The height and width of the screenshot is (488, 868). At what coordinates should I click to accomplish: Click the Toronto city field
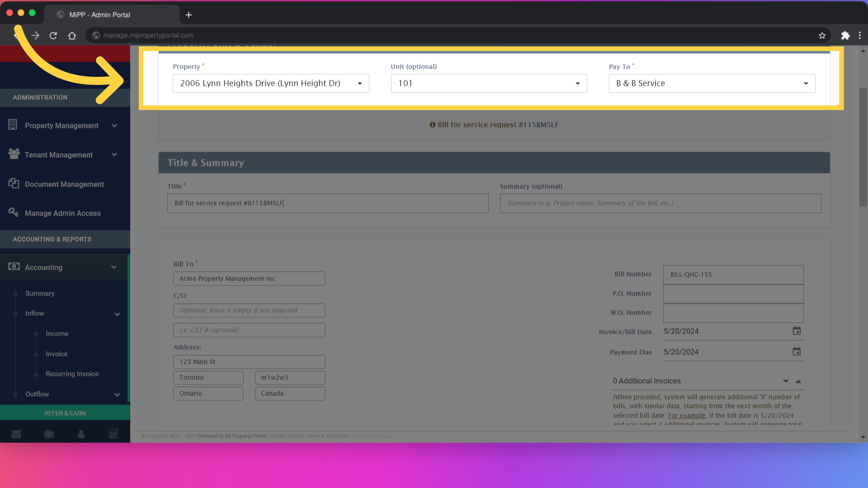click(208, 377)
